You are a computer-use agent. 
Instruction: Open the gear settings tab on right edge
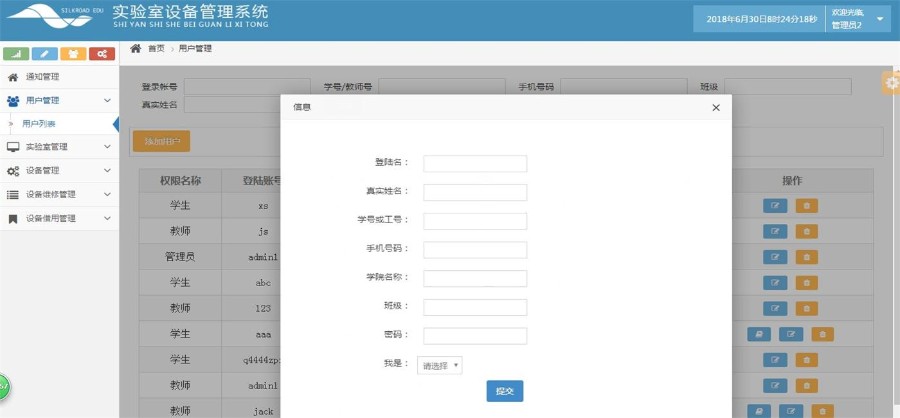click(x=891, y=83)
